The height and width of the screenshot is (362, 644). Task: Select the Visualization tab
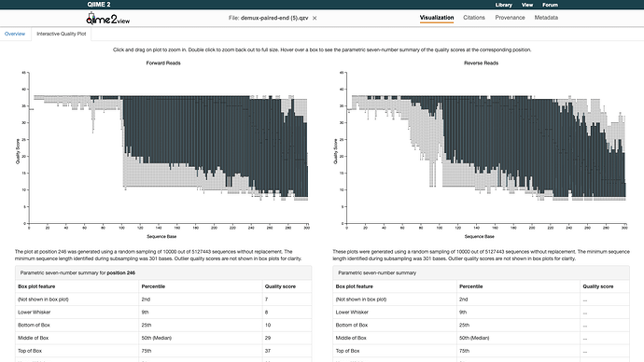pyautogui.click(x=437, y=18)
